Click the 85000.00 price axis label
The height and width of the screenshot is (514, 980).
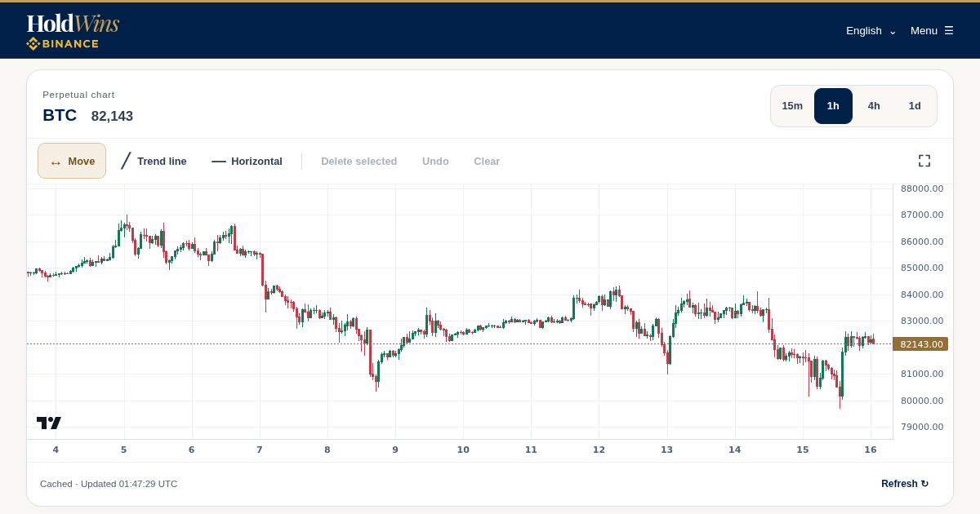tap(922, 268)
